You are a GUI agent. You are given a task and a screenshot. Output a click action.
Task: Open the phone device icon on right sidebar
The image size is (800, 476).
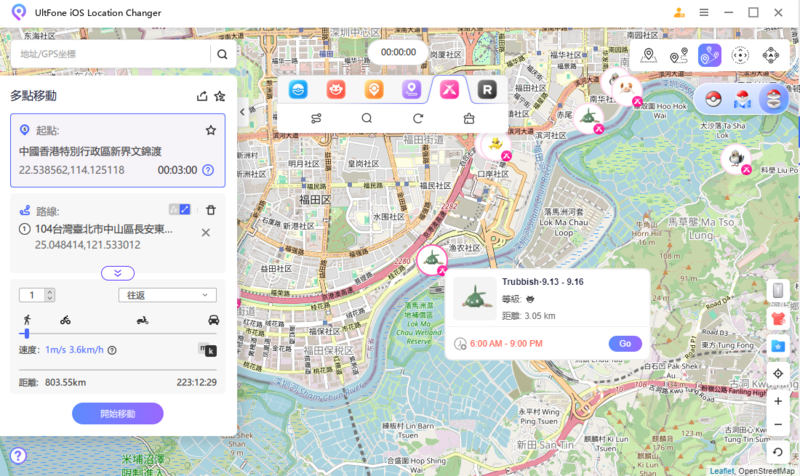(778, 290)
